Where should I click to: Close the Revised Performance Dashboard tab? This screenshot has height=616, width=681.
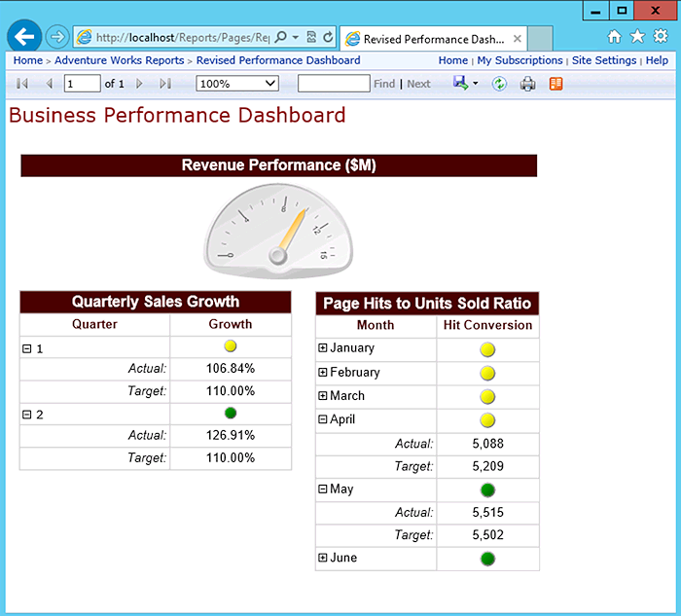point(517,39)
